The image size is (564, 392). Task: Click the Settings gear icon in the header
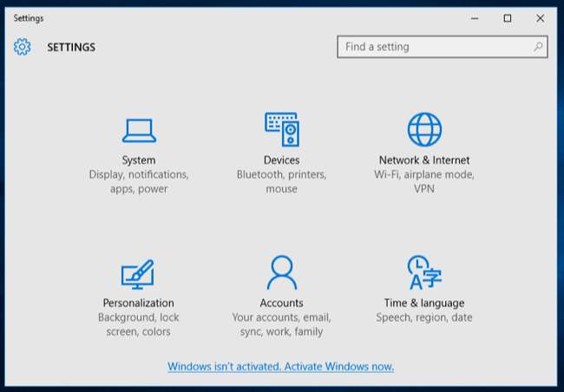[23, 47]
